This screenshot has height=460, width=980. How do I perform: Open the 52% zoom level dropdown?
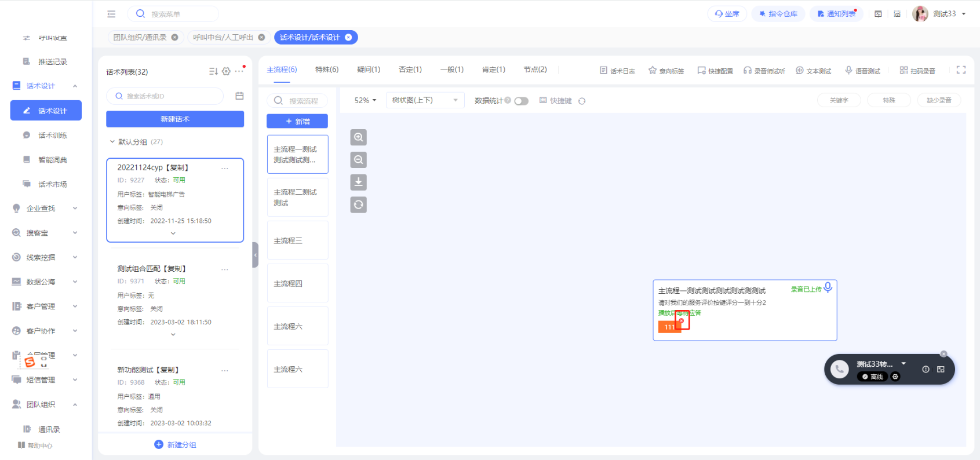pyautogui.click(x=365, y=101)
